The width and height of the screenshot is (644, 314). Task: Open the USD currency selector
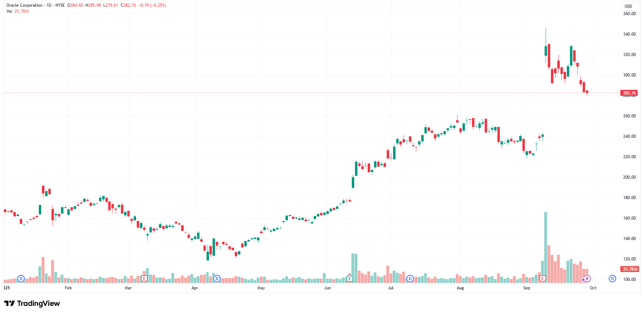point(628,6)
